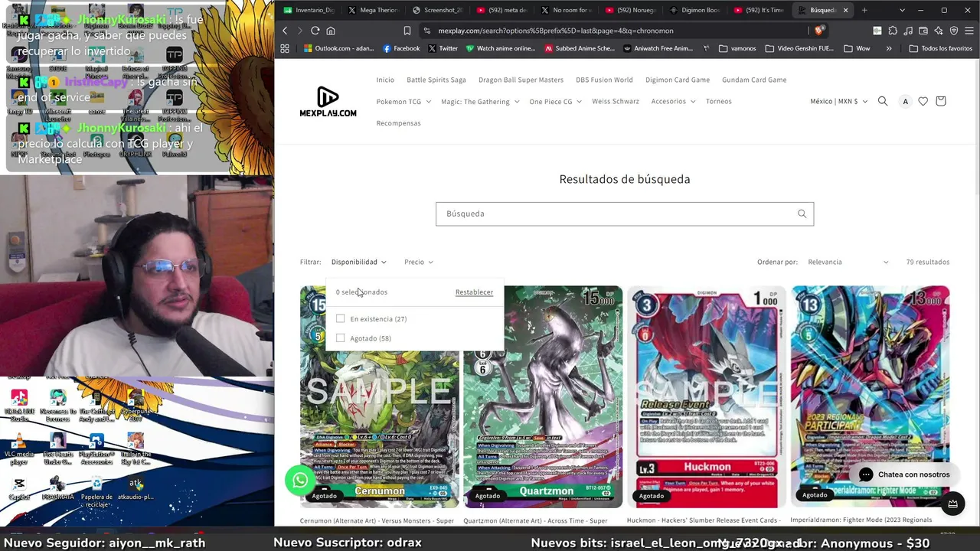Open the Quartzmon (Alternate Art) product link
The height and width of the screenshot is (551, 980).
(535, 520)
